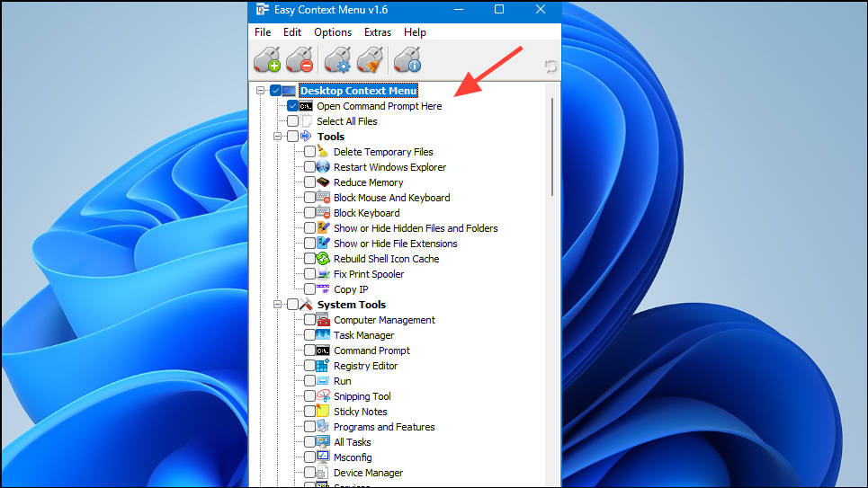Click the Apply Changes mouse icon with green plus
868x488 pixels.
point(267,59)
